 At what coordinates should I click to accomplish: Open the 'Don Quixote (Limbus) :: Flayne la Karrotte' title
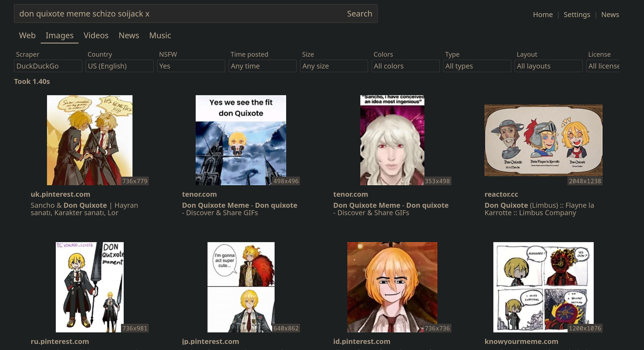pyautogui.click(x=539, y=209)
